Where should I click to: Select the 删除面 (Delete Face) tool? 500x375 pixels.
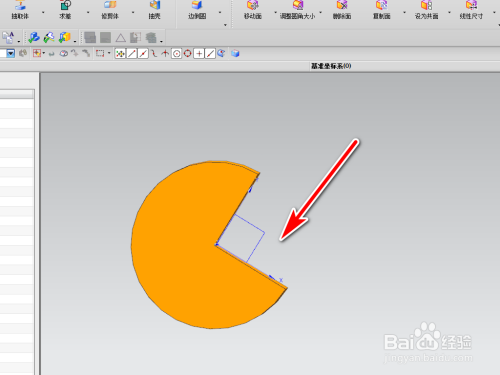tap(342, 10)
